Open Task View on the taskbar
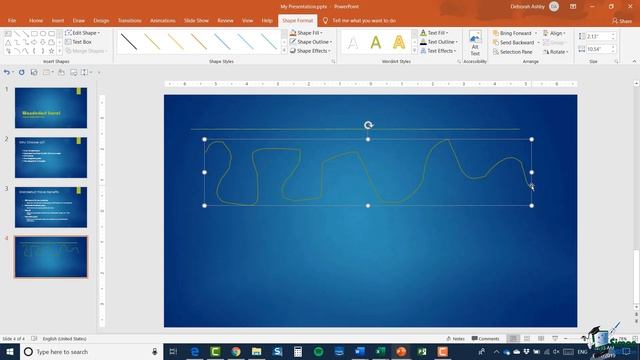Viewport: 640px width, 360px height. [x=173, y=351]
